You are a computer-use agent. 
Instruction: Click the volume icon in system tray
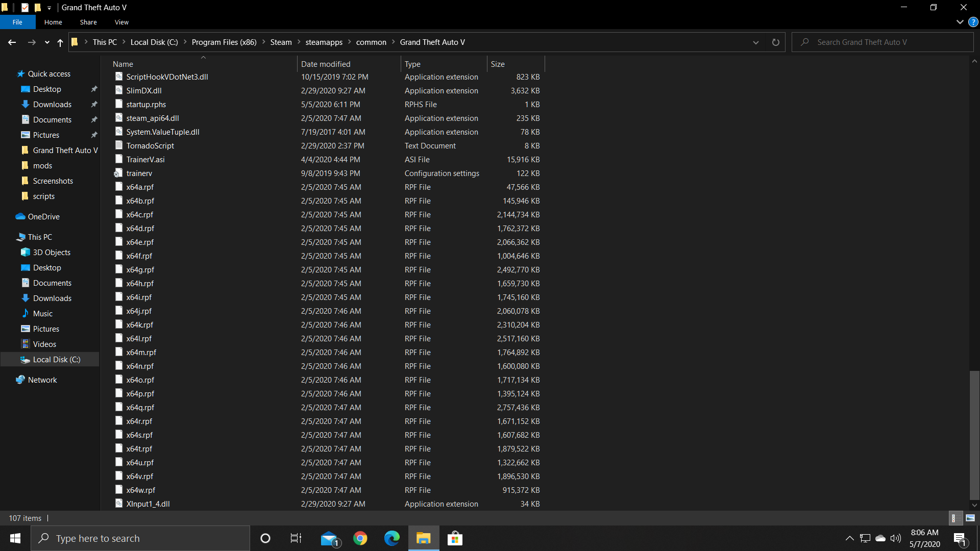[x=896, y=538]
